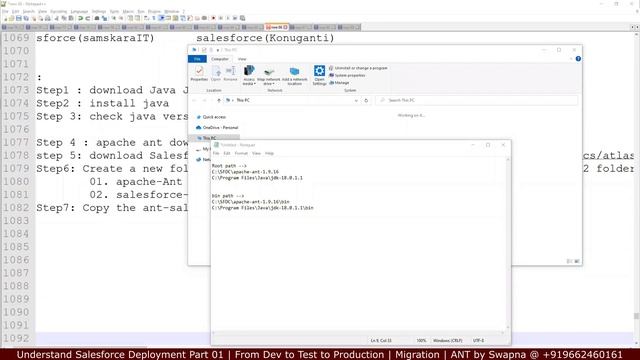Click 'Step2 : install java' line
640x360 pixels.
[102, 104]
